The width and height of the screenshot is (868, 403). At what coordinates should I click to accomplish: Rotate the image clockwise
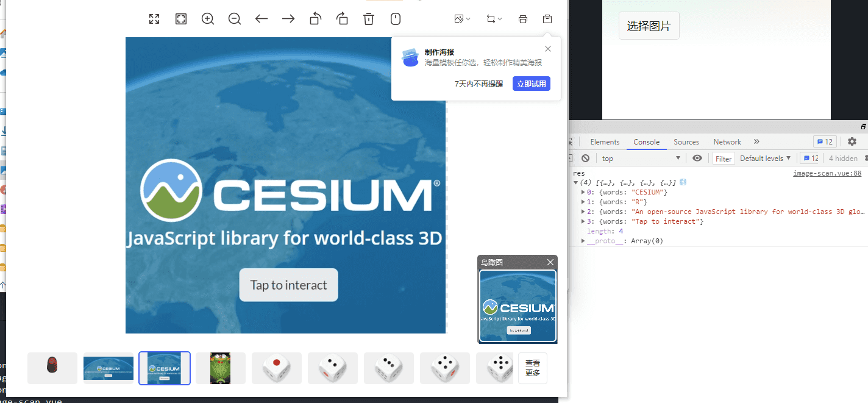tap(342, 19)
